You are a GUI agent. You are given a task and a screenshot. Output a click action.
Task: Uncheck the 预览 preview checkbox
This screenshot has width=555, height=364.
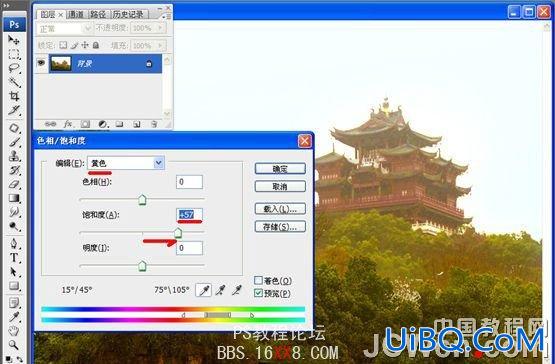[x=258, y=293]
